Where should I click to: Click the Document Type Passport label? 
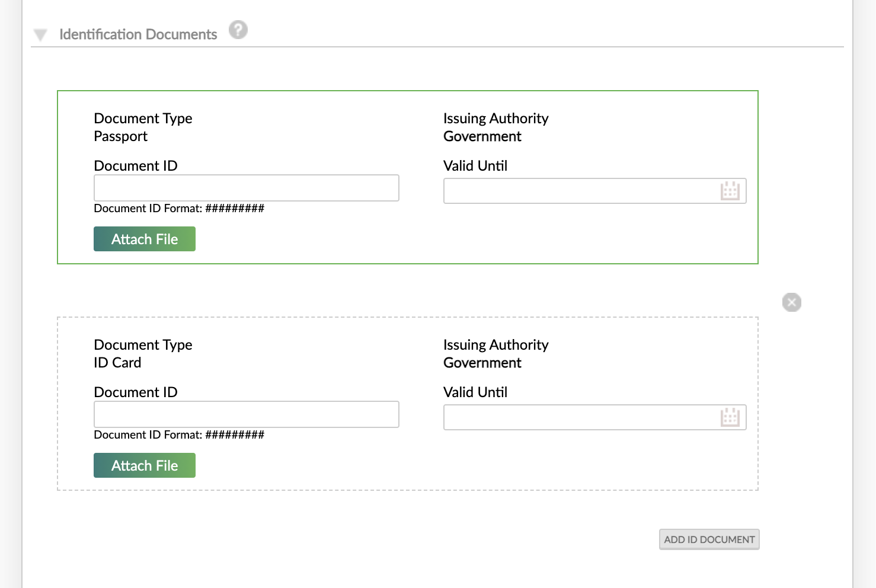[143, 118]
